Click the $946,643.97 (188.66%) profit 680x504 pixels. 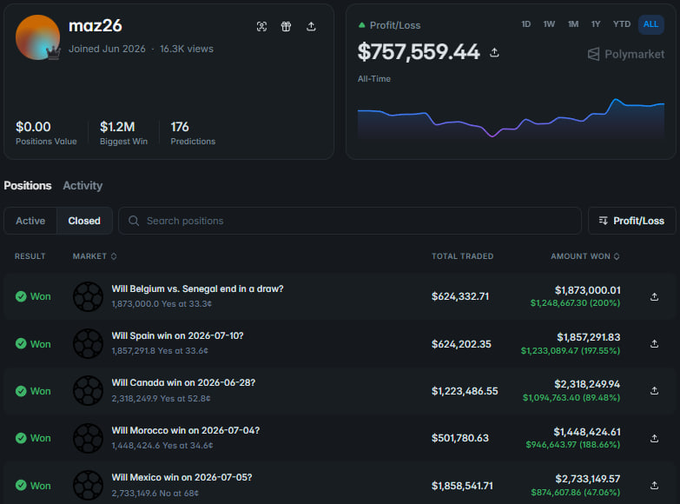click(573, 445)
